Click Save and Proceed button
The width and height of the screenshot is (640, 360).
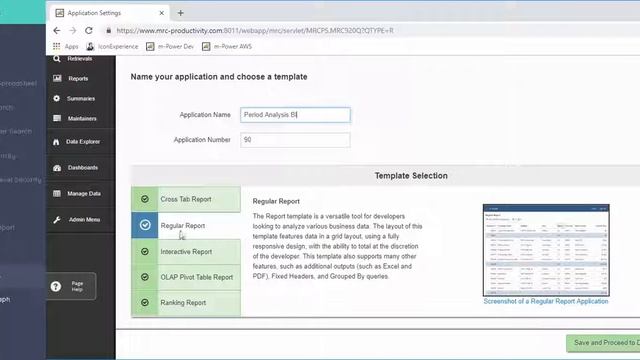tap(603, 343)
